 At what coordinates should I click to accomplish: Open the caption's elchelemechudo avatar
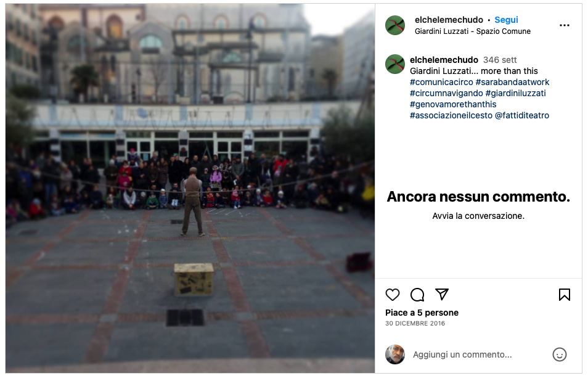pyautogui.click(x=395, y=64)
